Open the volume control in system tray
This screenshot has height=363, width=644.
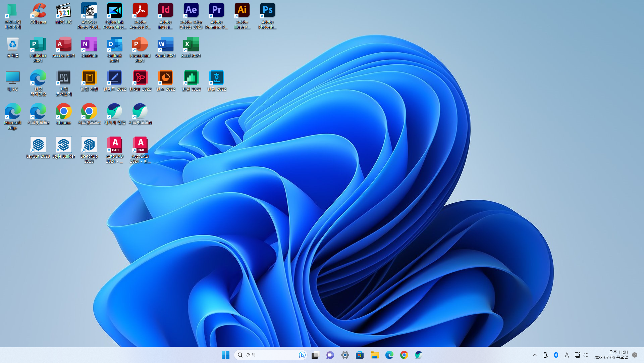click(586, 355)
